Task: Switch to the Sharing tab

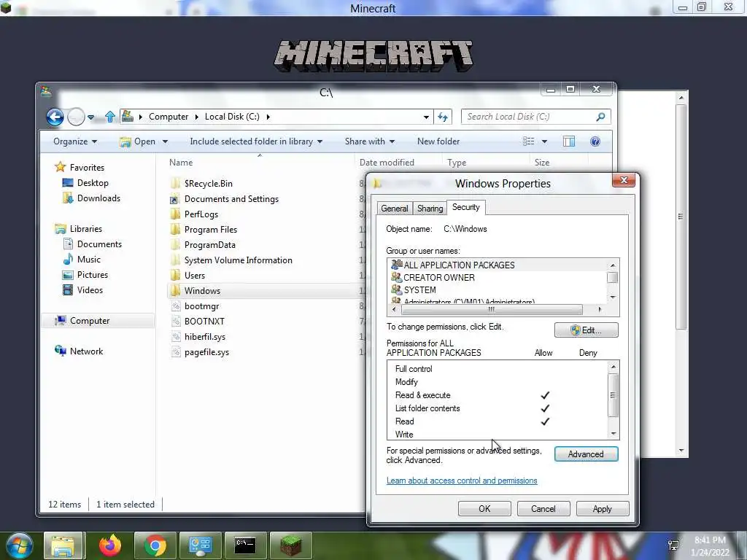Action: point(430,208)
